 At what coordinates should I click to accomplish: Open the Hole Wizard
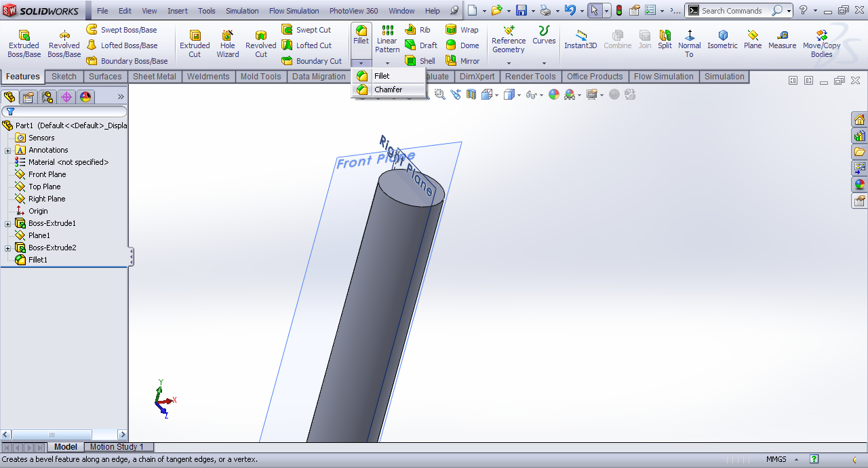click(228, 44)
